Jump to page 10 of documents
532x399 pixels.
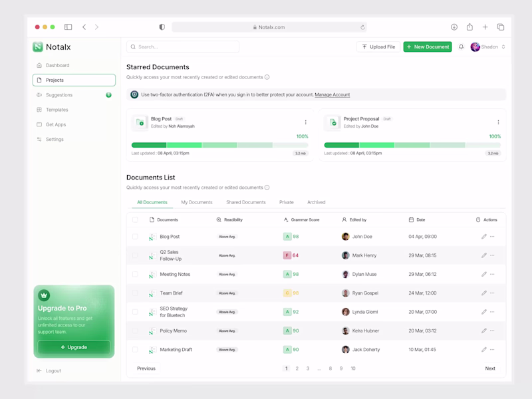353,368
